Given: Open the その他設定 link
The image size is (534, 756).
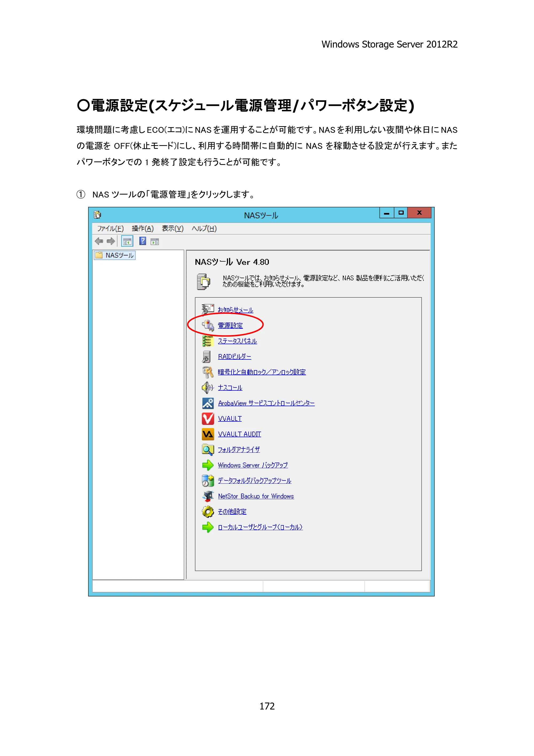Looking at the screenshot, I should point(232,511).
